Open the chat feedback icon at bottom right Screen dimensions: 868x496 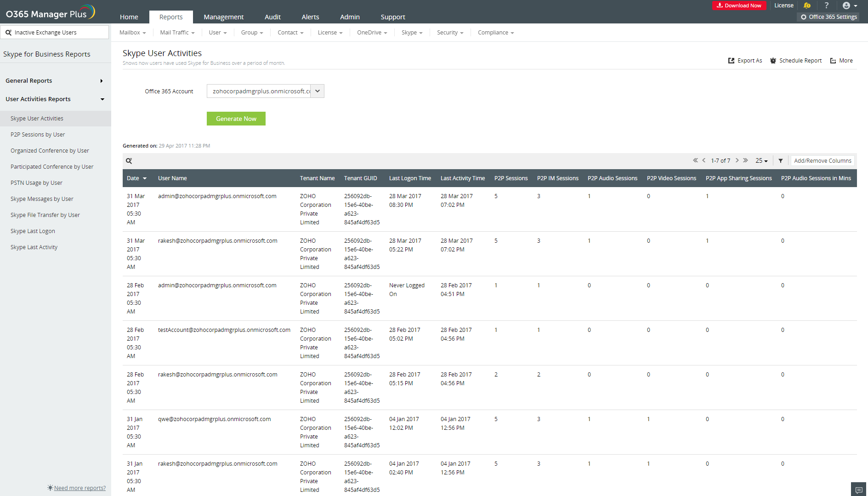pyautogui.click(x=858, y=490)
